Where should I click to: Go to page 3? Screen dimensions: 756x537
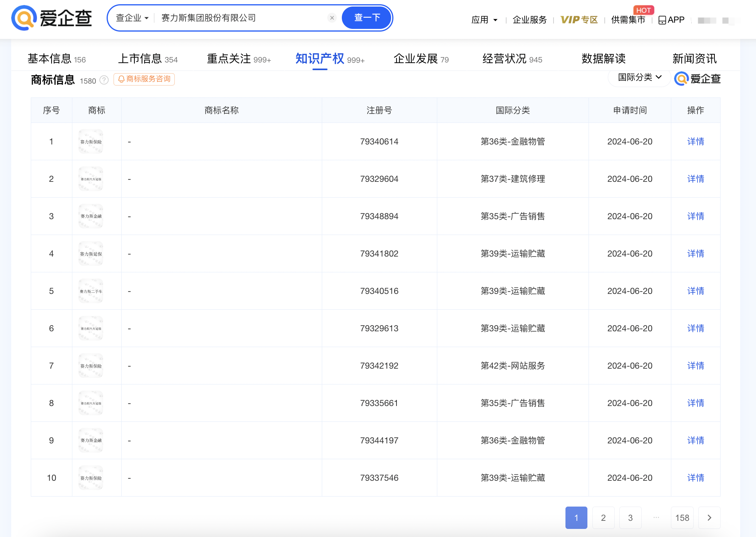coord(630,518)
